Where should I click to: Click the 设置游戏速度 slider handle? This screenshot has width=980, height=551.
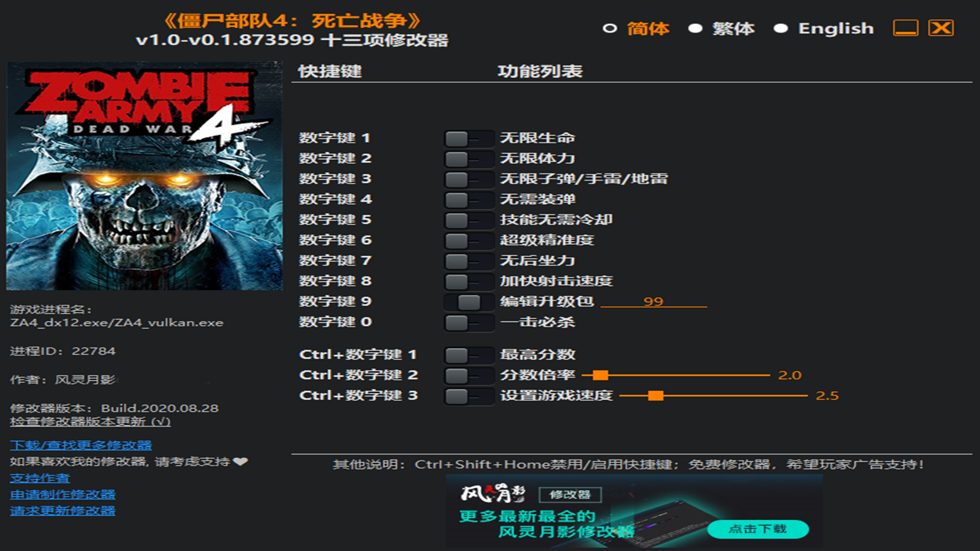(656, 396)
